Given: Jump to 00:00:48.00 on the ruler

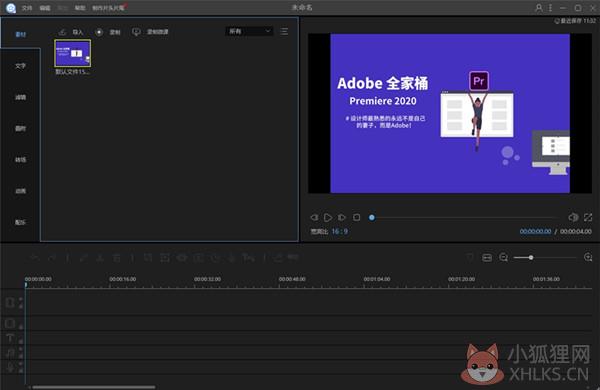Looking at the screenshot, I should (x=292, y=279).
